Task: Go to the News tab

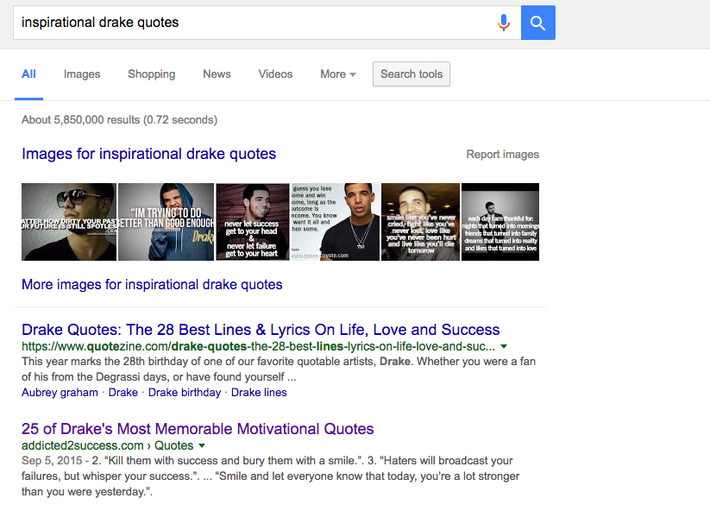Action: click(217, 74)
